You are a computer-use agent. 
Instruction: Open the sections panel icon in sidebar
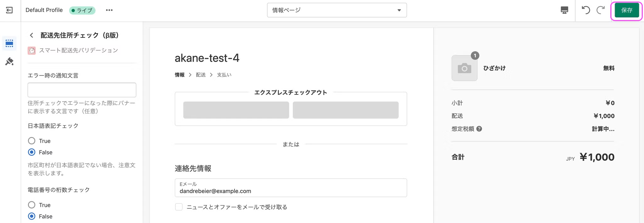[x=9, y=43]
